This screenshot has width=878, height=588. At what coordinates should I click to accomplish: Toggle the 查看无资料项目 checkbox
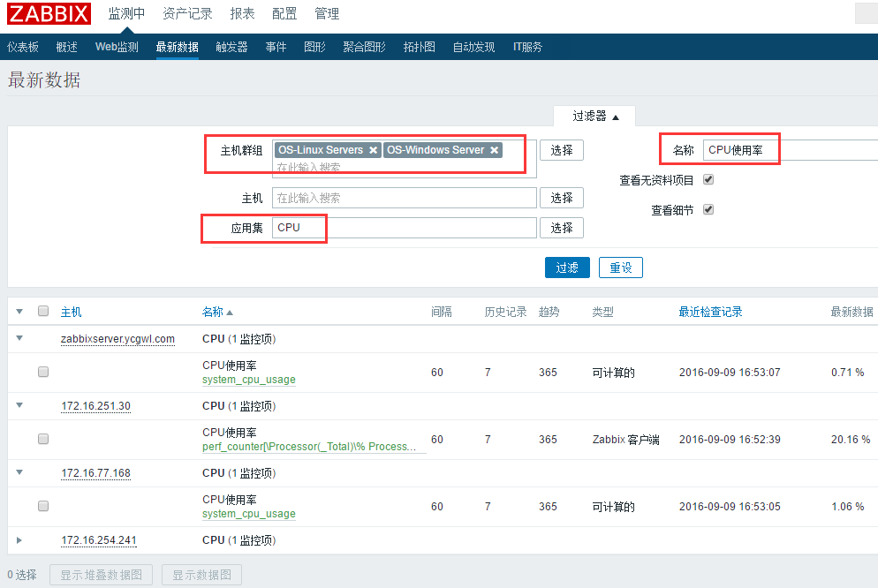pos(708,179)
